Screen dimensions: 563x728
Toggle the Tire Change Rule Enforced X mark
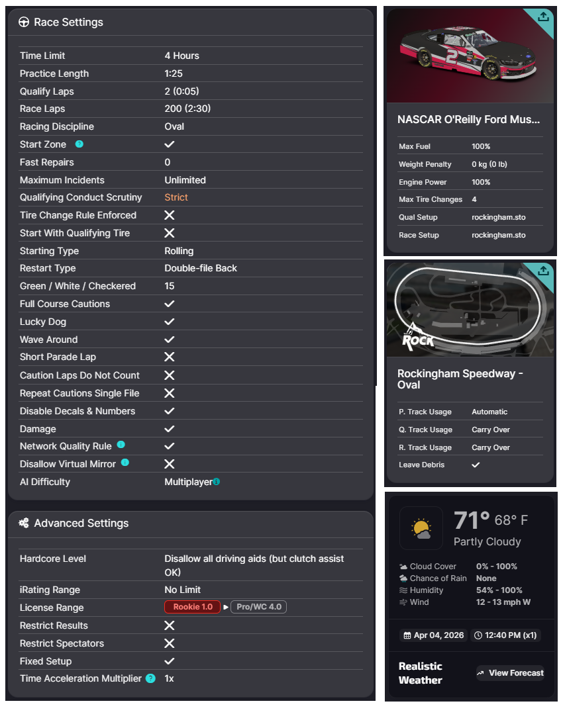click(170, 215)
